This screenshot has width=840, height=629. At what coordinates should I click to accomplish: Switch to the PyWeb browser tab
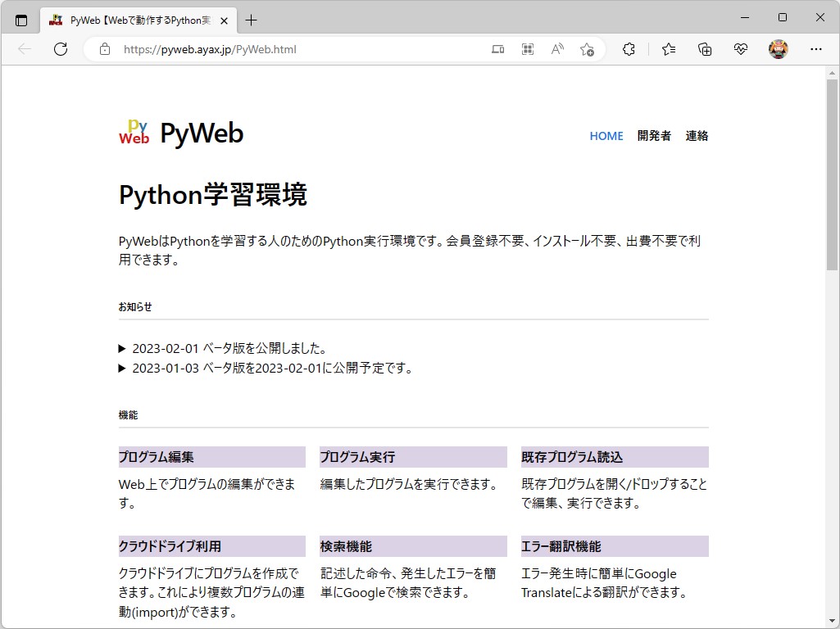tap(135, 20)
